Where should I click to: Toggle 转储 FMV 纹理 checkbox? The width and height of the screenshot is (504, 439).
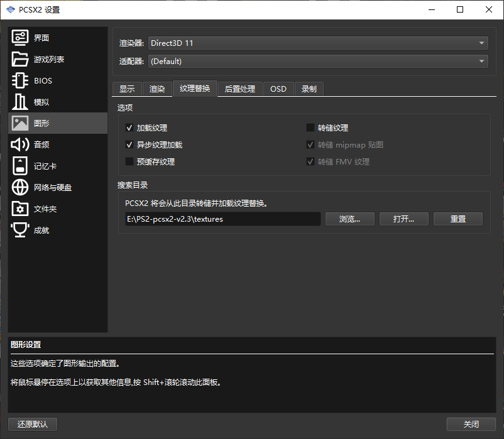click(310, 161)
